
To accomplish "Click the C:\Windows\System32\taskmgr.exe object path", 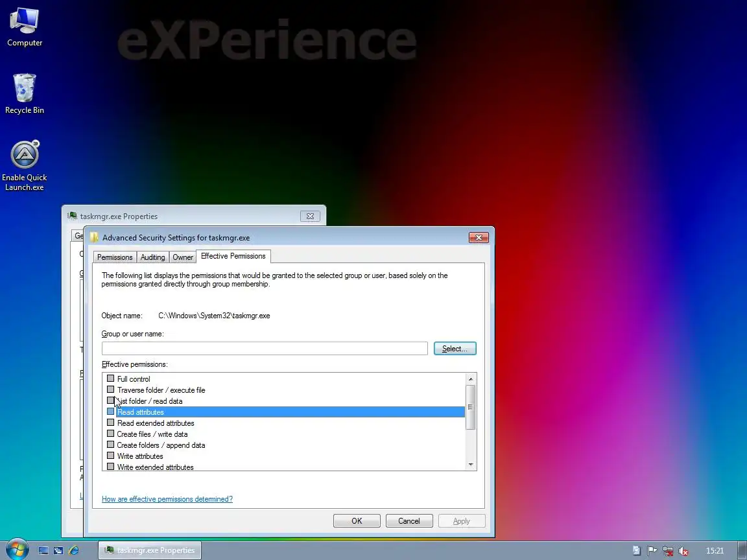I will coord(214,316).
